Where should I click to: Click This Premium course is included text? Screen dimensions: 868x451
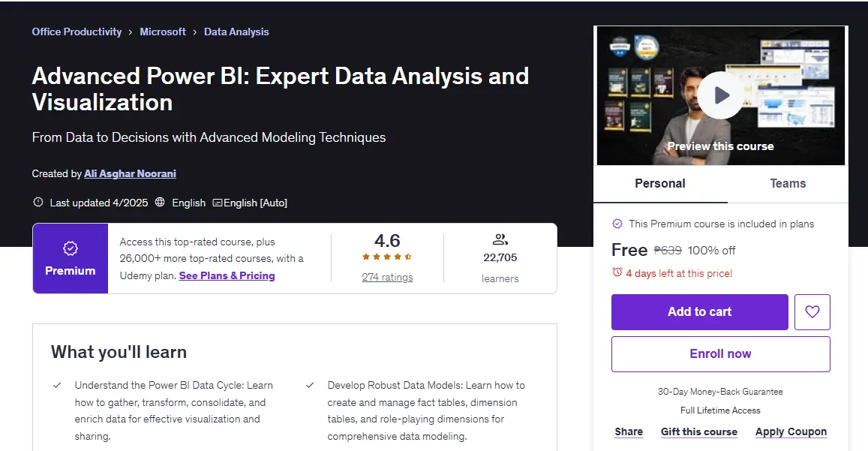tap(721, 224)
